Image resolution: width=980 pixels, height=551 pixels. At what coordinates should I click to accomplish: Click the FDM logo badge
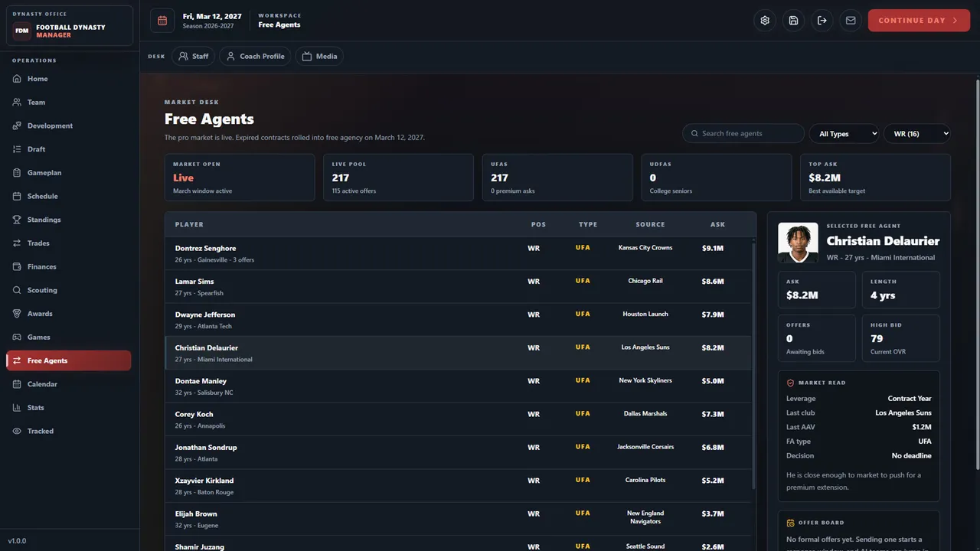click(21, 31)
